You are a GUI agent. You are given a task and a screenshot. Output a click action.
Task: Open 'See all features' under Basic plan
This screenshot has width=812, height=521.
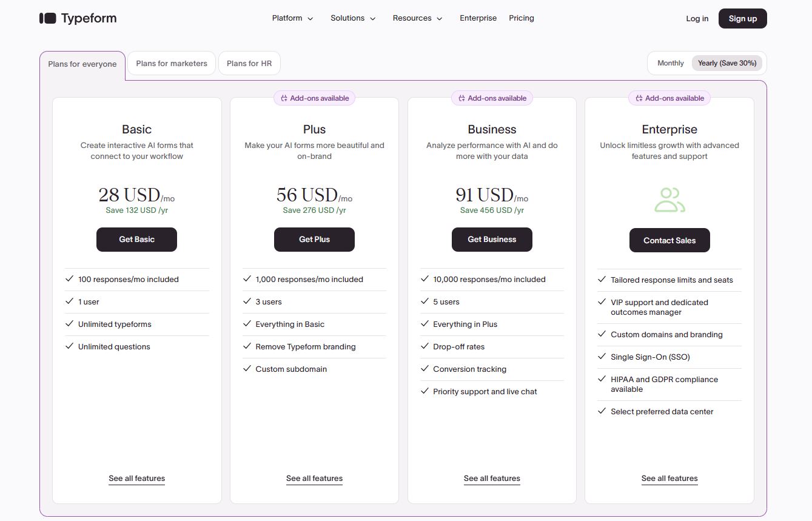pos(136,478)
